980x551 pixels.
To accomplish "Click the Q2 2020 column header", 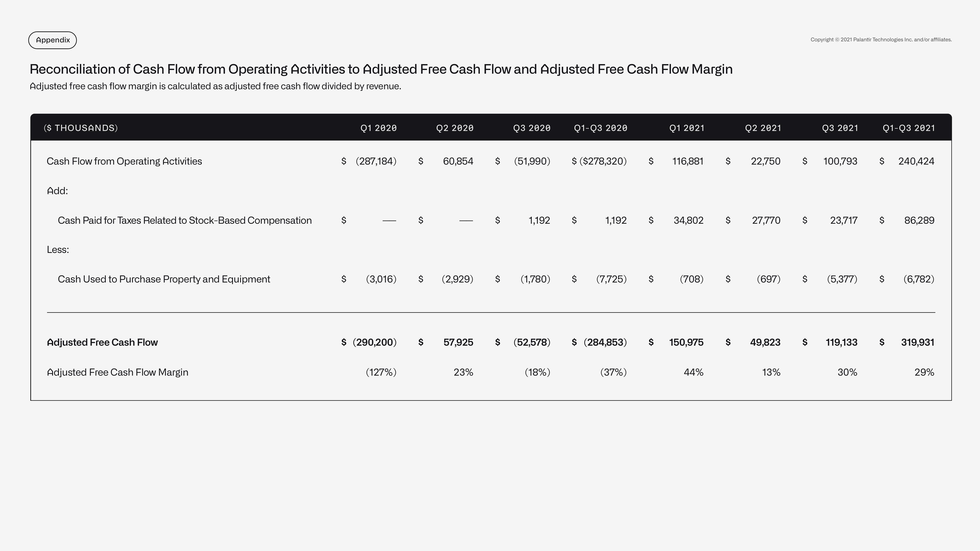I will pyautogui.click(x=455, y=128).
